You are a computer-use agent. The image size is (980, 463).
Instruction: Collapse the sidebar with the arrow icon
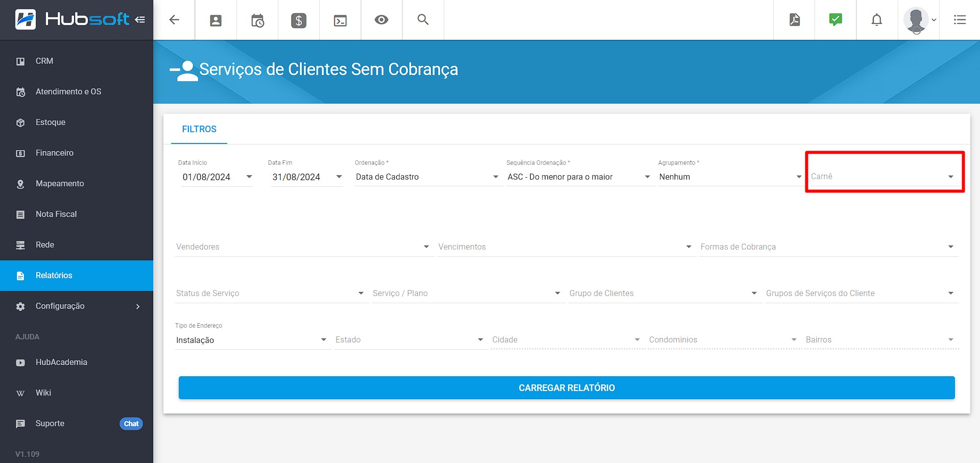pos(140,19)
